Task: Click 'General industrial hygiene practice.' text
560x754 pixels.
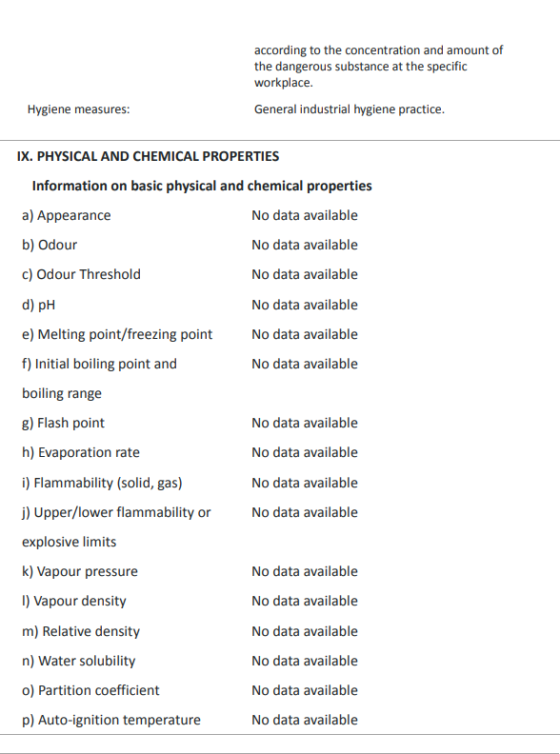Action: (x=350, y=109)
